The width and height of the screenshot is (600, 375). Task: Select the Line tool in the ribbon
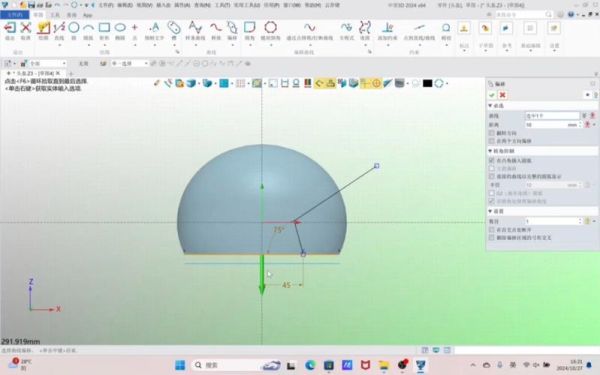pos(59,28)
